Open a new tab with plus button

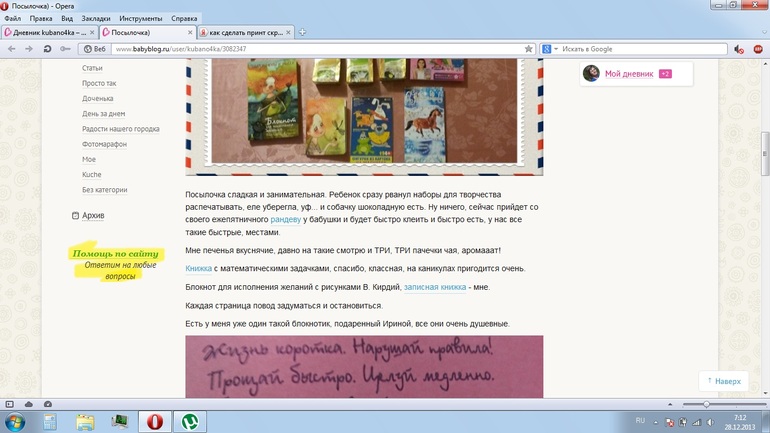click(302, 32)
